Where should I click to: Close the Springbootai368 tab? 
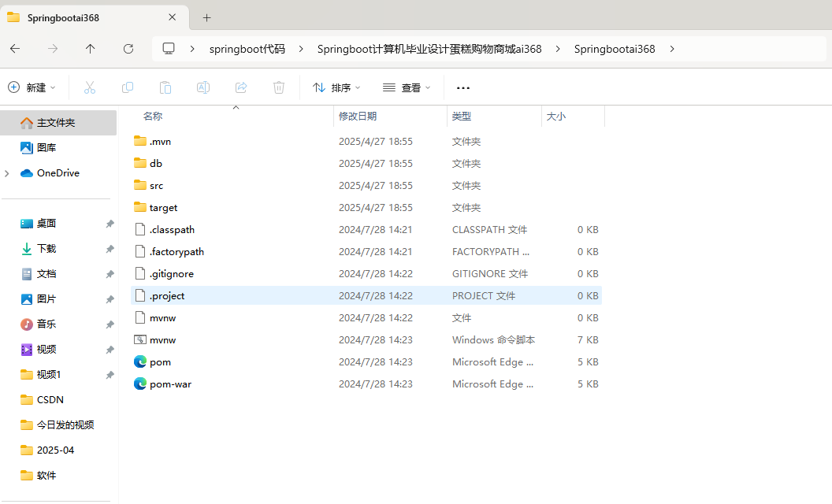[x=172, y=17]
